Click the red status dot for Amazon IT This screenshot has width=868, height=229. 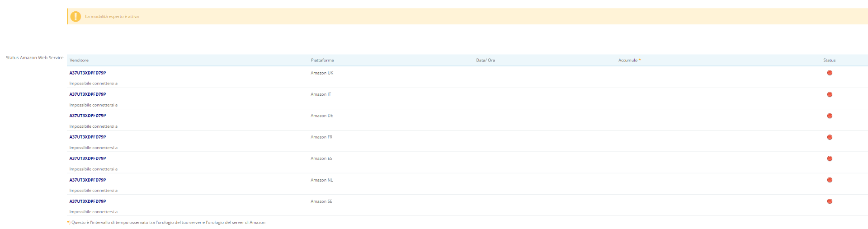coord(830,94)
